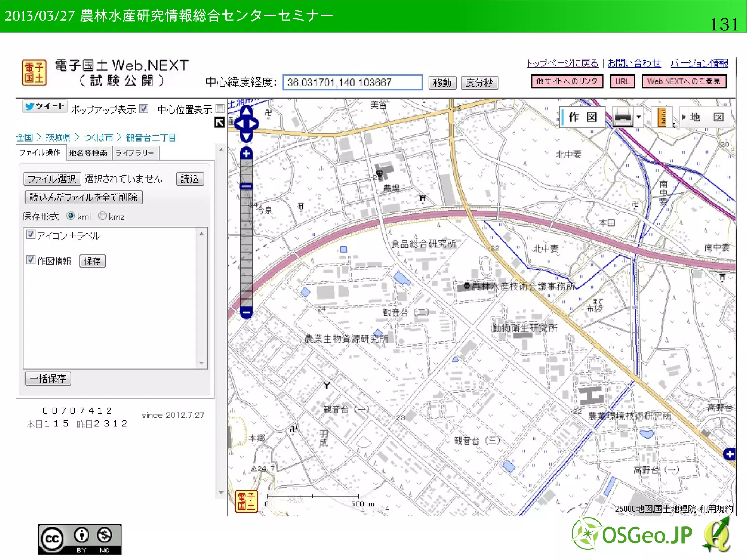Click the 電子国土 stamp on map corner
The height and width of the screenshot is (560, 747).
tap(247, 501)
